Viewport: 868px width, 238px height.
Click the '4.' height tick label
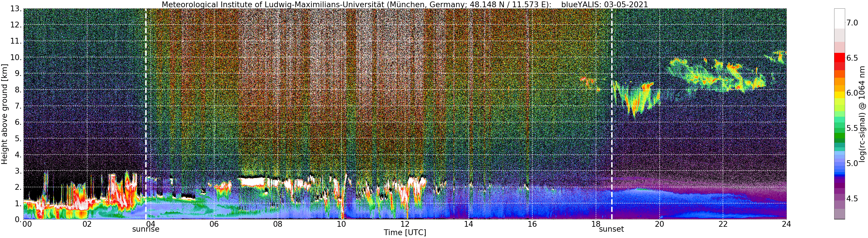18,155
